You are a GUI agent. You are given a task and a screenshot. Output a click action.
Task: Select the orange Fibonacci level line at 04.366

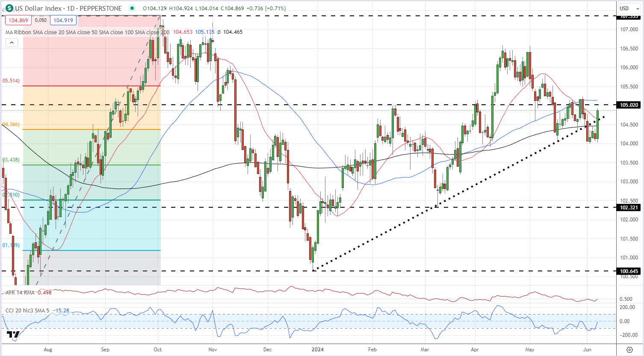92,129
